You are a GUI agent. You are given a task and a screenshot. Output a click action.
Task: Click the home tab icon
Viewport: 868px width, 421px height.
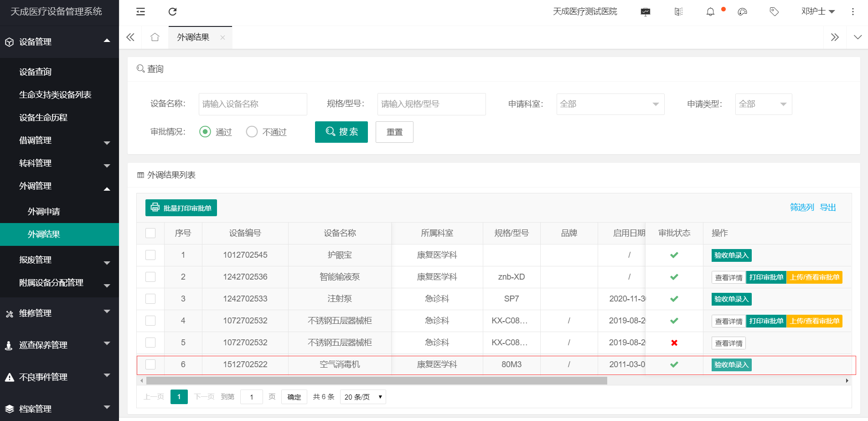tap(155, 37)
